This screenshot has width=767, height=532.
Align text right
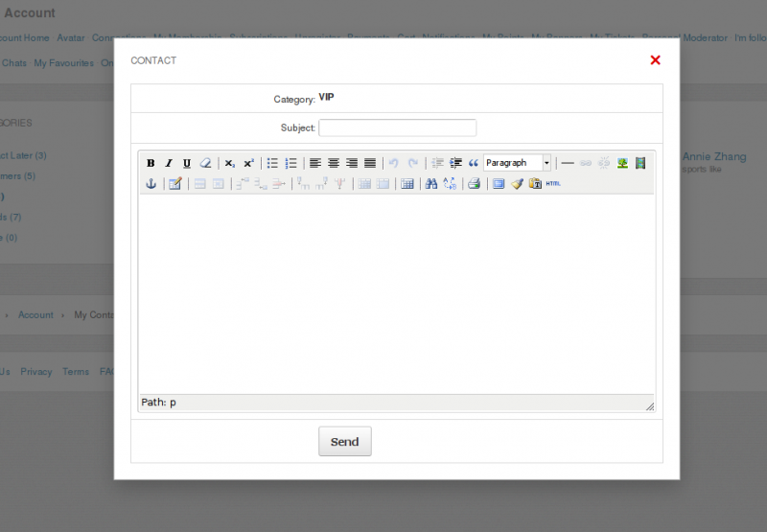[x=352, y=163]
